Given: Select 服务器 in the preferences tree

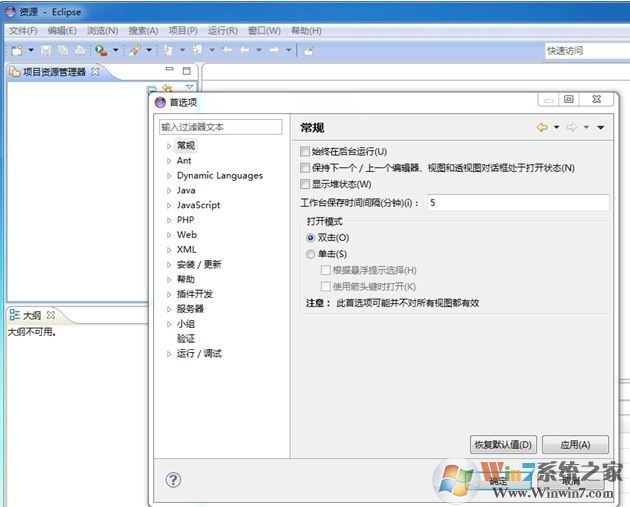Looking at the screenshot, I should (190, 309).
